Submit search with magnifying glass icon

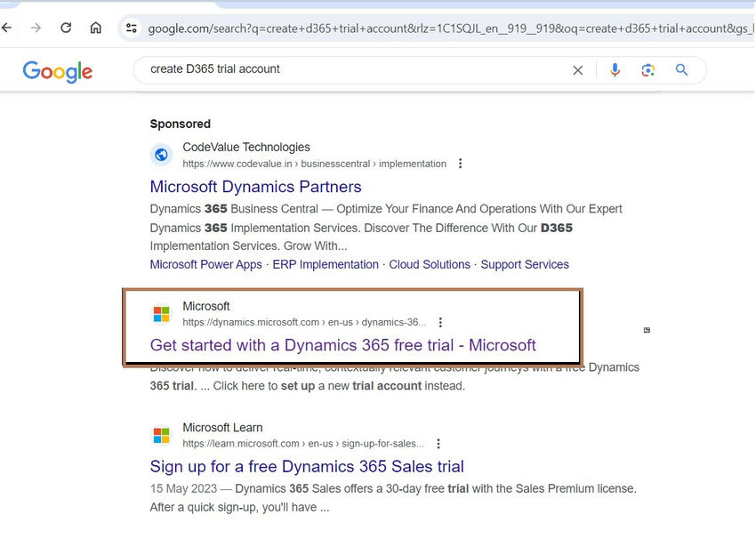(x=681, y=70)
